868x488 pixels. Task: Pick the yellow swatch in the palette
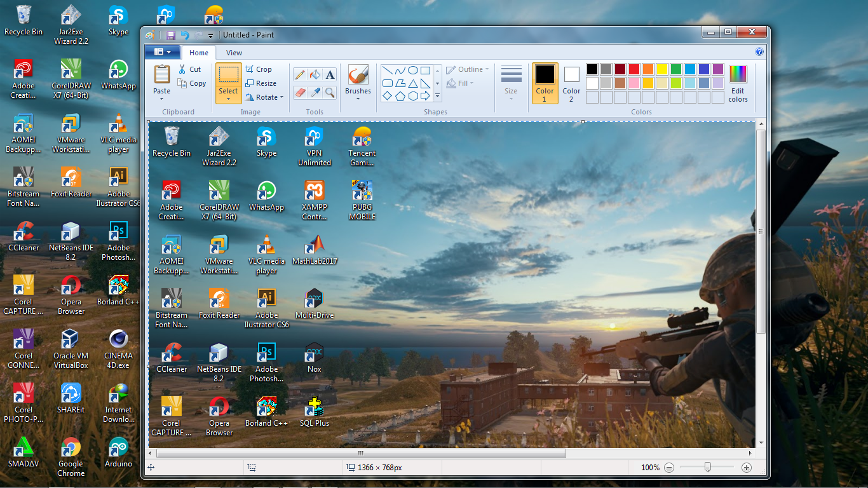click(661, 69)
